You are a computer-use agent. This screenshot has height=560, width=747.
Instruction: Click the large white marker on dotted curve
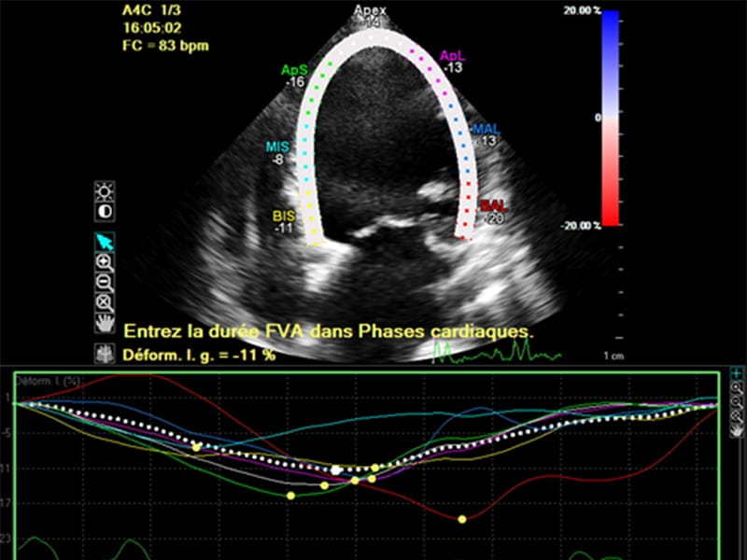point(336,469)
